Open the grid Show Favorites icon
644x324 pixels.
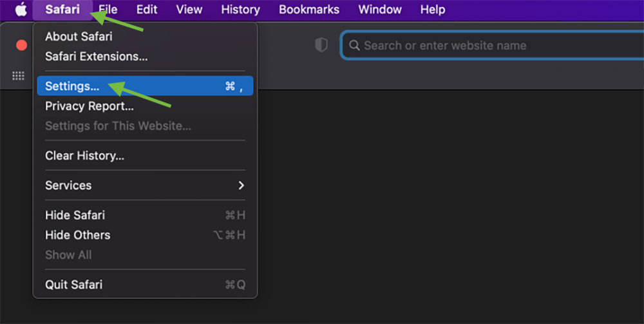click(x=18, y=75)
